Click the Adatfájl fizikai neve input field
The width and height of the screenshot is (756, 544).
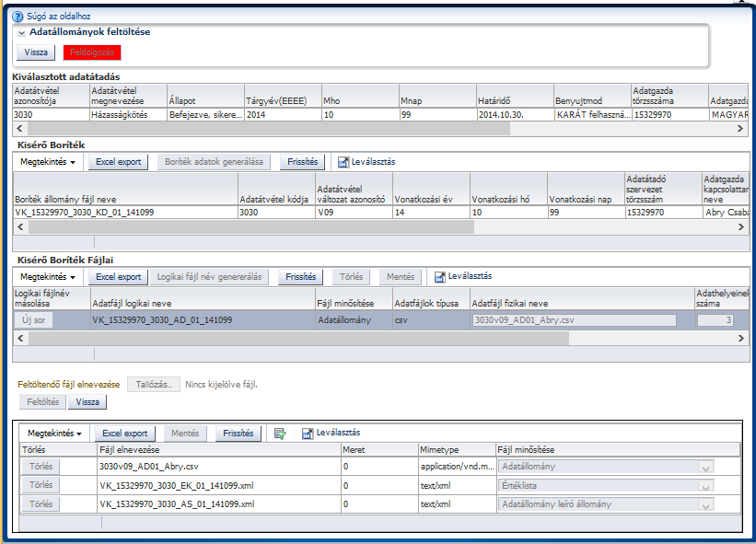coord(575,320)
